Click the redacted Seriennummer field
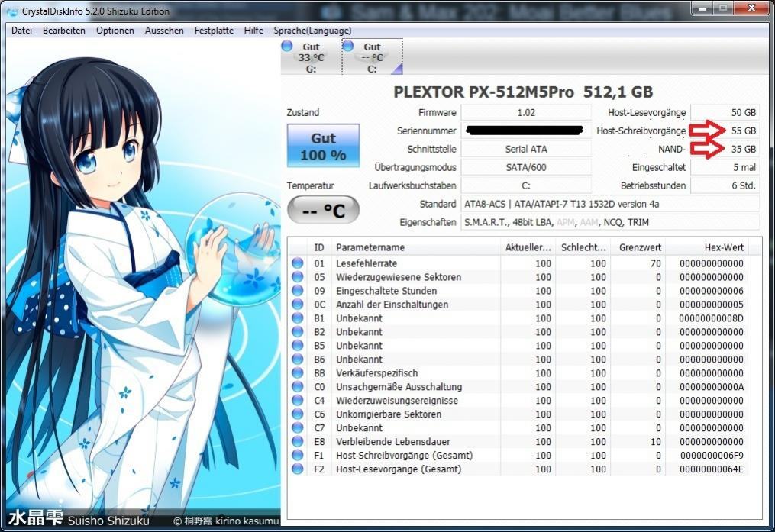Image resolution: width=775 pixels, height=532 pixels. click(526, 131)
